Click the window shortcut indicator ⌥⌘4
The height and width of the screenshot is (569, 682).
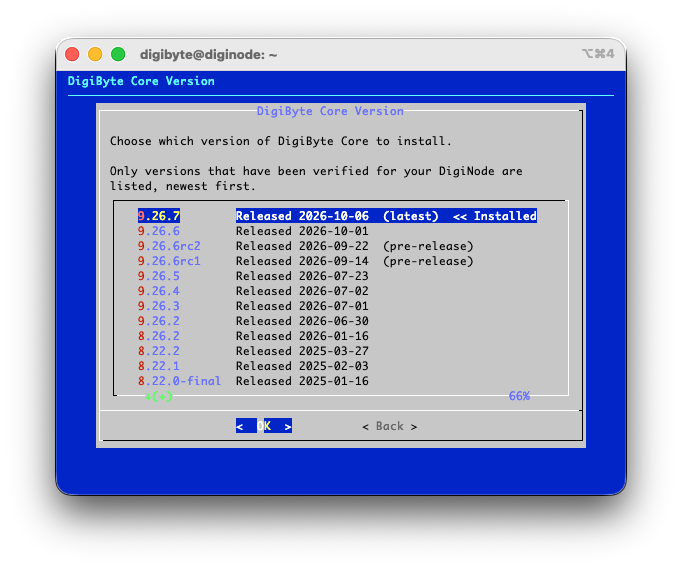tap(598, 54)
